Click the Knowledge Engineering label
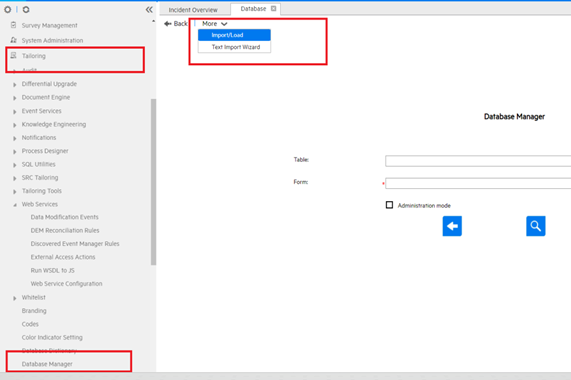571x380 pixels. point(54,124)
